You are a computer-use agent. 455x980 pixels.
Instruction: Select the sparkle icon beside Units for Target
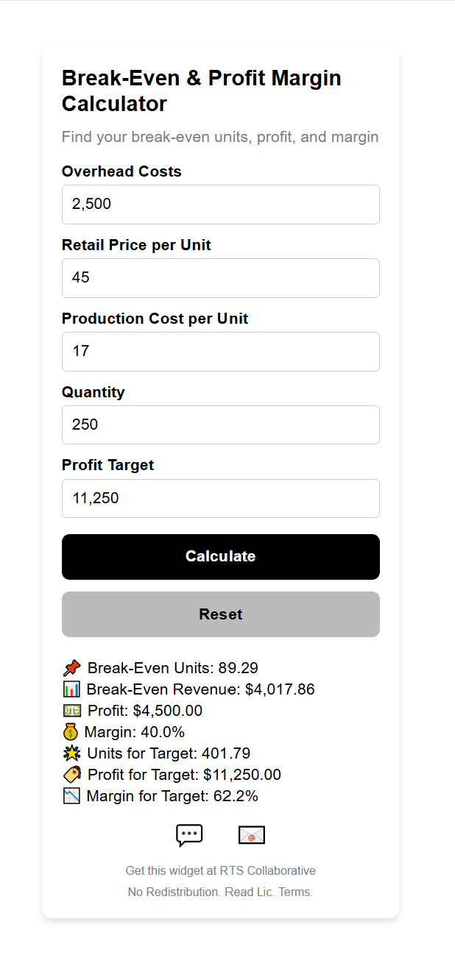[71, 753]
